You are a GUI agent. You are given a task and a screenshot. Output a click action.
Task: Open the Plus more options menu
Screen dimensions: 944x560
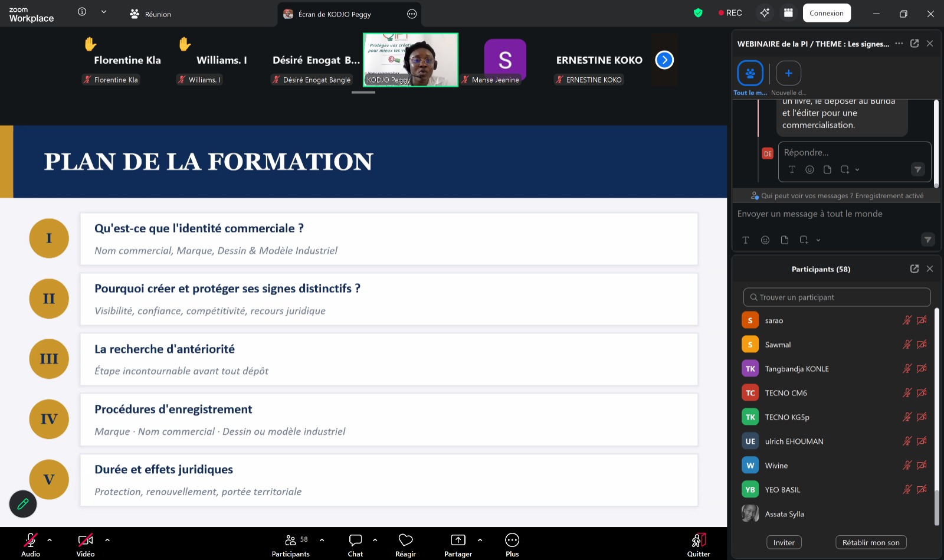512,540
